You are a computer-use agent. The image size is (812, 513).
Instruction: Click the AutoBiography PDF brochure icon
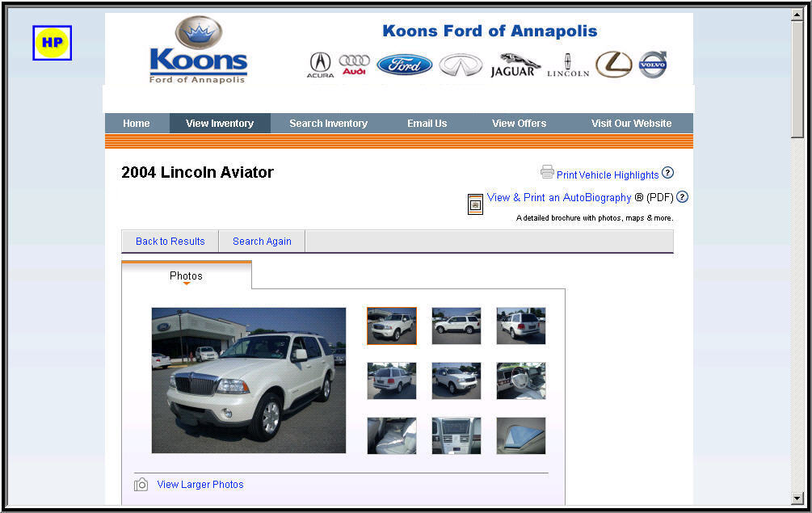[x=475, y=204]
